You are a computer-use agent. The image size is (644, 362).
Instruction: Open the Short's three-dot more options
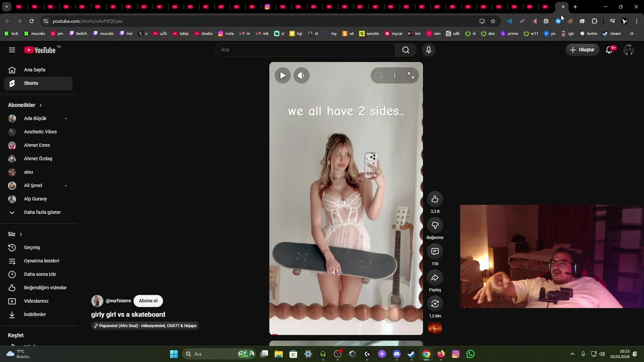coord(394,75)
